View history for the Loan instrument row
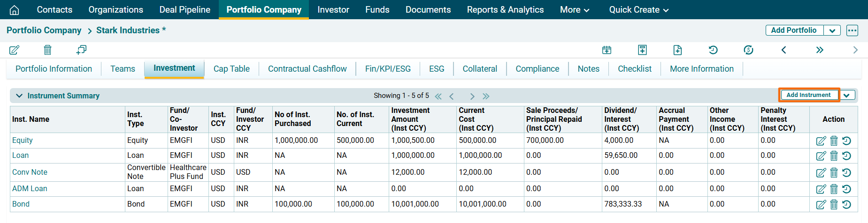The width and height of the screenshot is (868, 223). [x=846, y=156]
